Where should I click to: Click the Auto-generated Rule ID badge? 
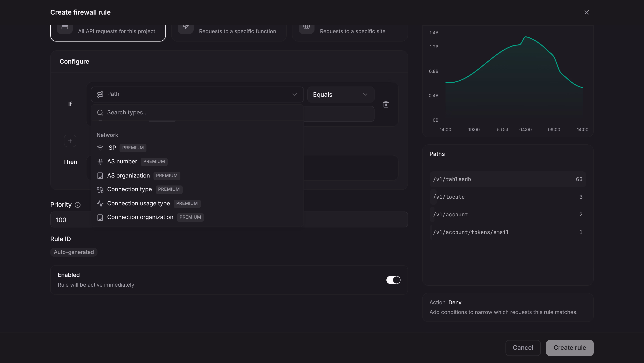click(74, 252)
